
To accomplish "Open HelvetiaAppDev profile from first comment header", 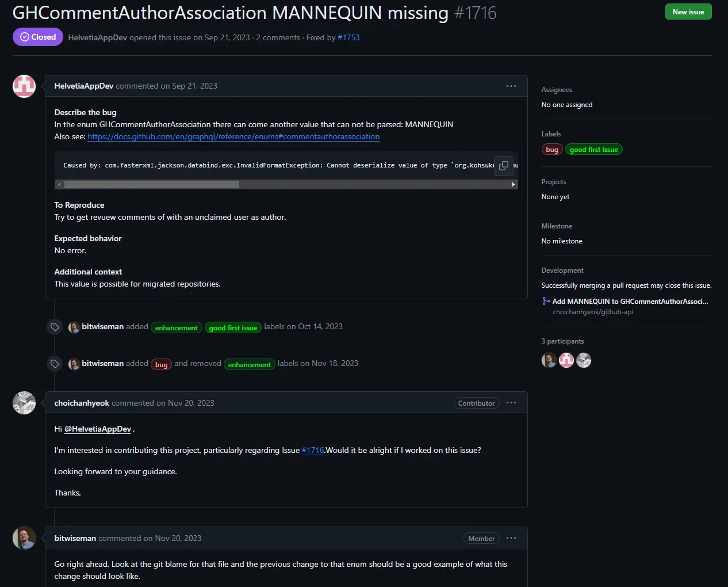I will [x=84, y=86].
